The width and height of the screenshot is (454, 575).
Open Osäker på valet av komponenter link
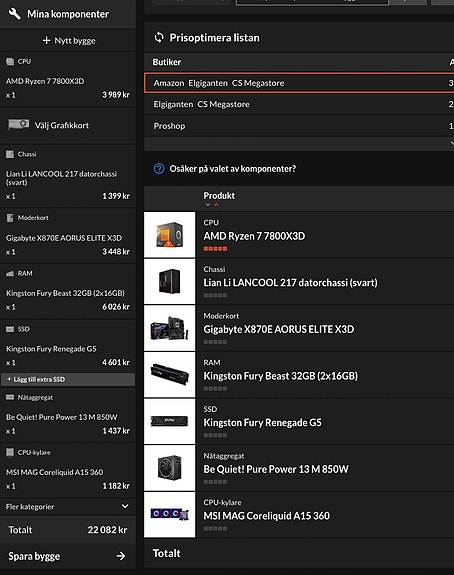pyautogui.click(x=233, y=169)
